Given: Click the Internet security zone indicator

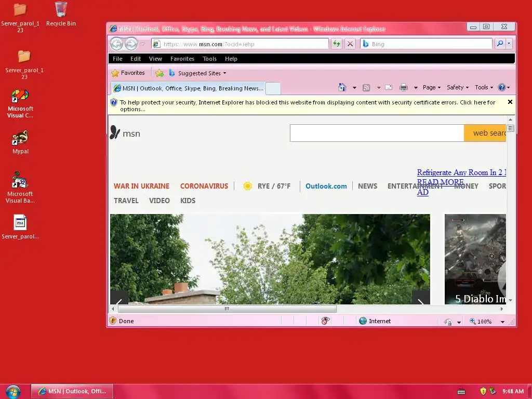Looking at the screenshot, I should pyautogui.click(x=375, y=321).
